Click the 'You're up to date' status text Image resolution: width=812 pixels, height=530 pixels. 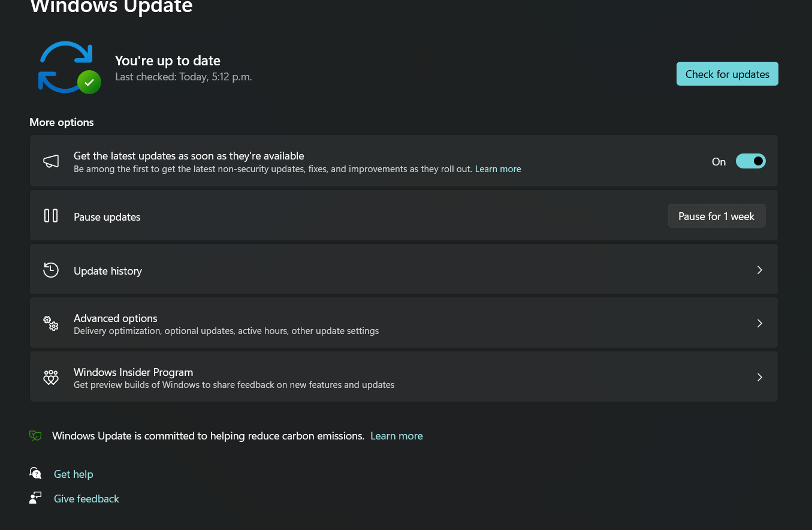click(168, 61)
